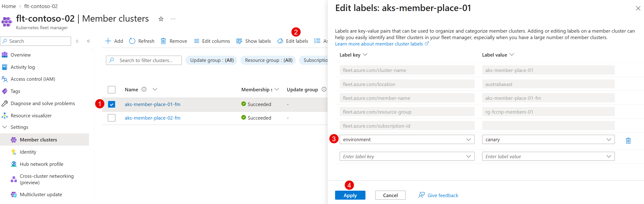Toggle sidebar expand/collapse arrows near Search

pos(77,41)
